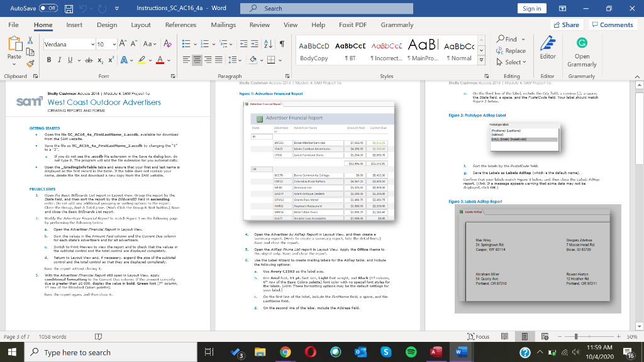Click the Text Effects icon
The height and width of the screenshot is (362, 644).
124,60
